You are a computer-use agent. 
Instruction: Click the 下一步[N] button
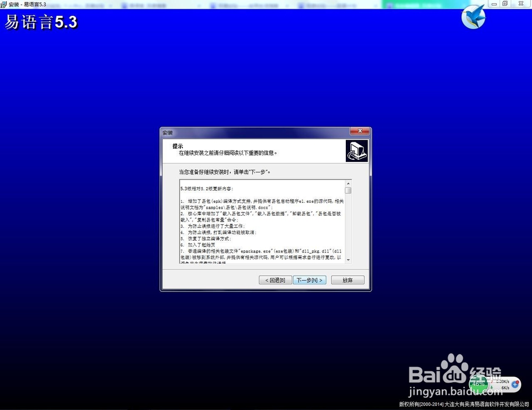point(310,280)
